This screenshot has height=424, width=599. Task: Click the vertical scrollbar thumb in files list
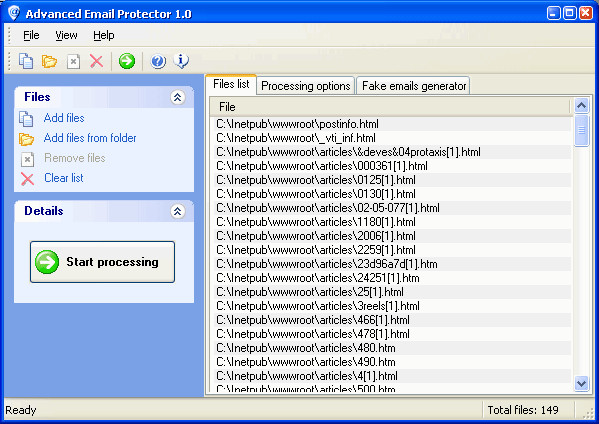[581, 130]
